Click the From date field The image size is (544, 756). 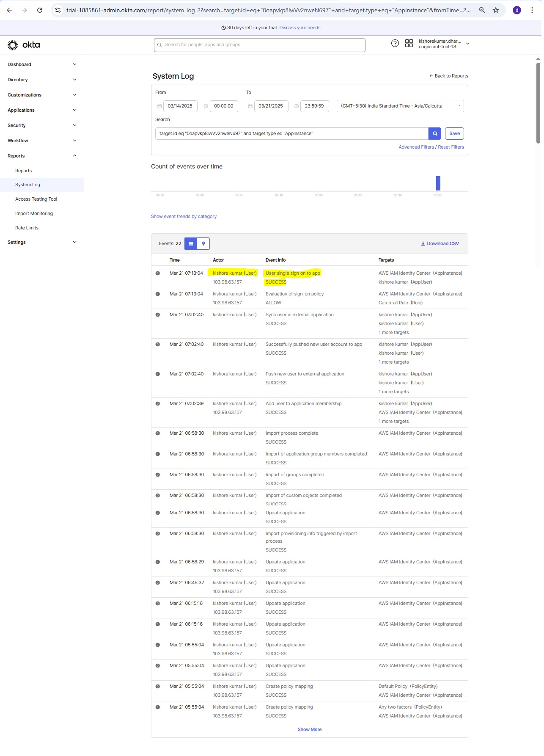pyautogui.click(x=180, y=106)
